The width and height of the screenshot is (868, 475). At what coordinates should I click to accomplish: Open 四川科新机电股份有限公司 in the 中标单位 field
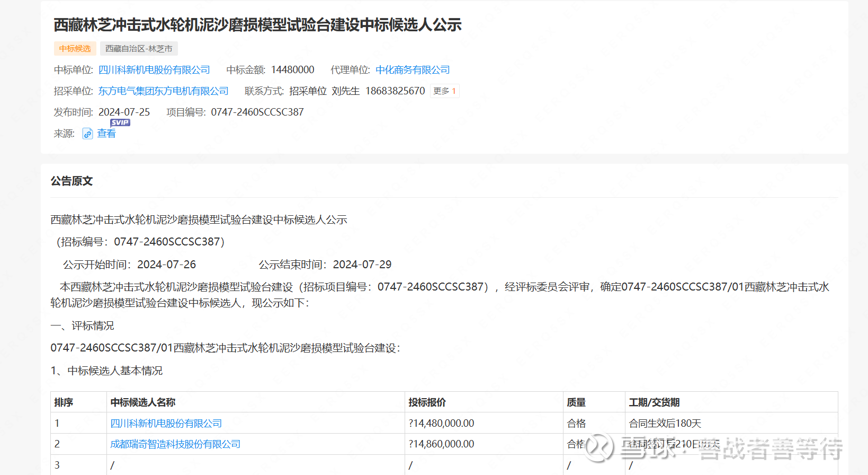tap(154, 70)
